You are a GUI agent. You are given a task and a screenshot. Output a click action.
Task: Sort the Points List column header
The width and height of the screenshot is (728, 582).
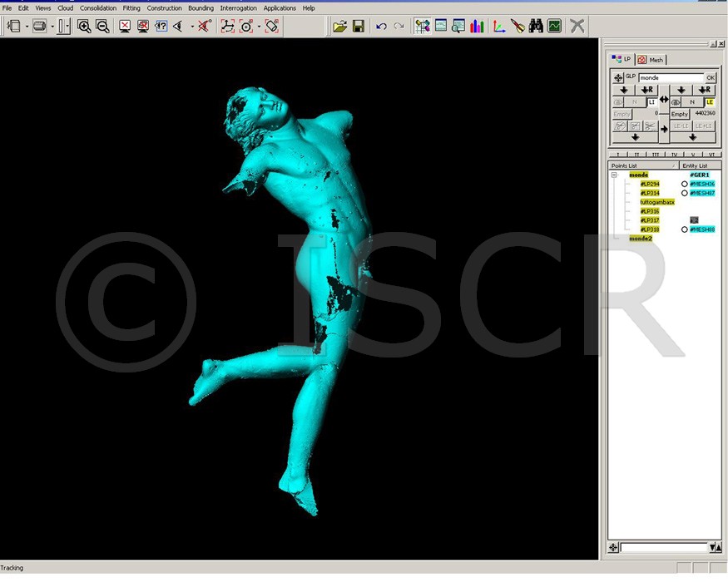point(643,165)
